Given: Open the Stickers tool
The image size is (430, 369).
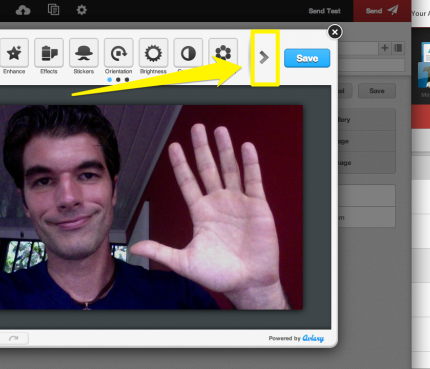Looking at the screenshot, I should [84, 53].
